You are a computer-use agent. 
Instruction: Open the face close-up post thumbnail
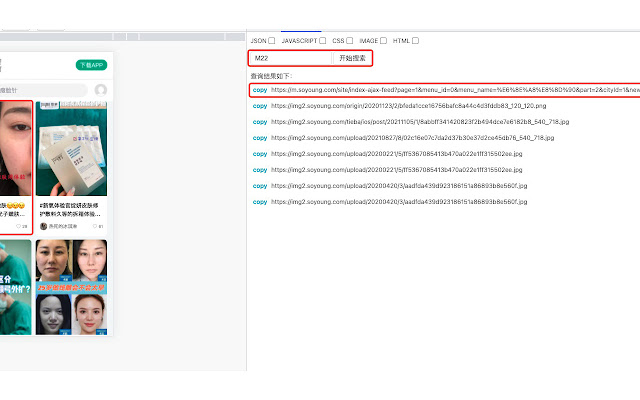click(x=16, y=149)
